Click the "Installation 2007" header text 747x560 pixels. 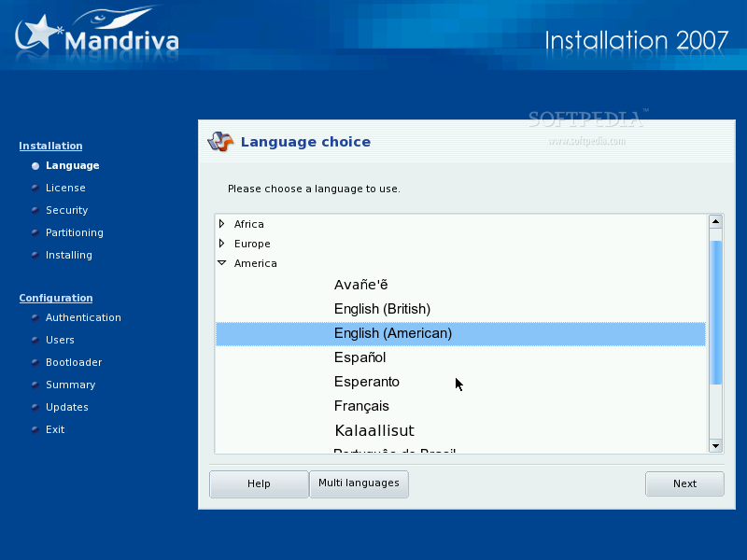point(637,40)
